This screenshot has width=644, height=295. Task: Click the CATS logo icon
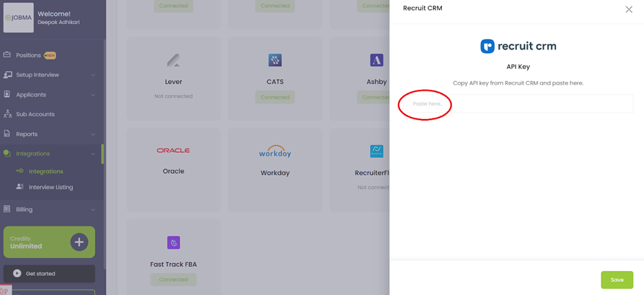[x=275, y=61]
